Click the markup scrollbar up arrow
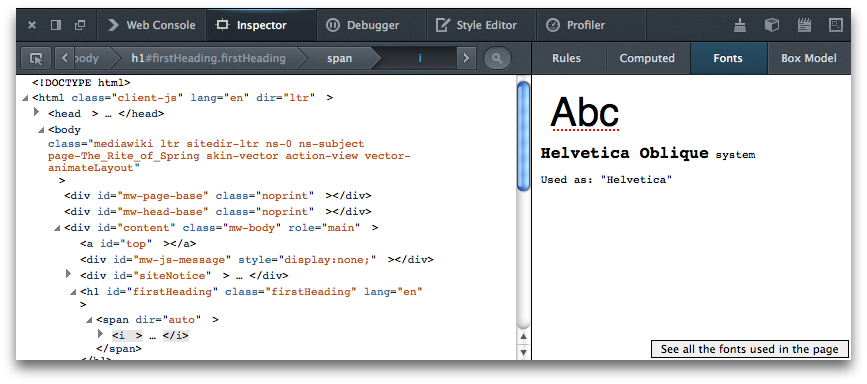This screenshot has height=384, width=867. [523, 336]
